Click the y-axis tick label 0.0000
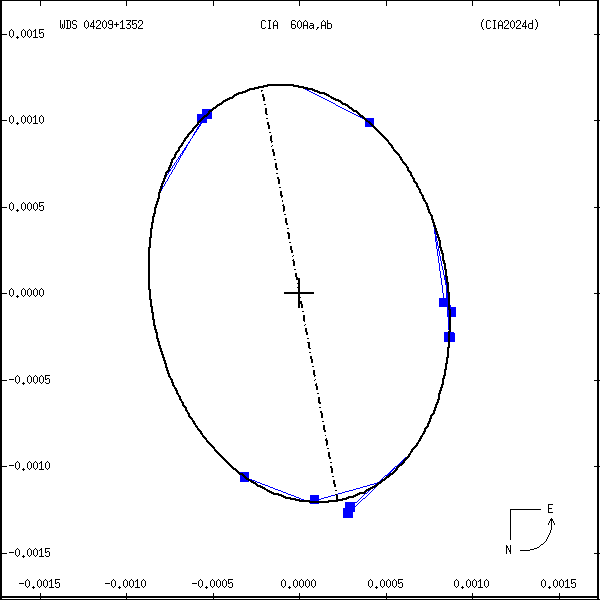This screenshot has height=600, width=600. 26,293
